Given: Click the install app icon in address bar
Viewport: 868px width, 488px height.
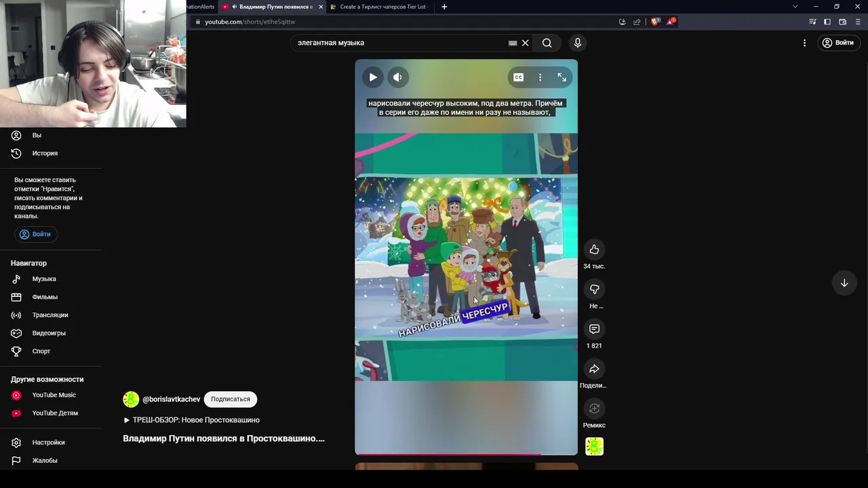Looking at the screenshot, I should pyautogui.click(x=623, y=22).
